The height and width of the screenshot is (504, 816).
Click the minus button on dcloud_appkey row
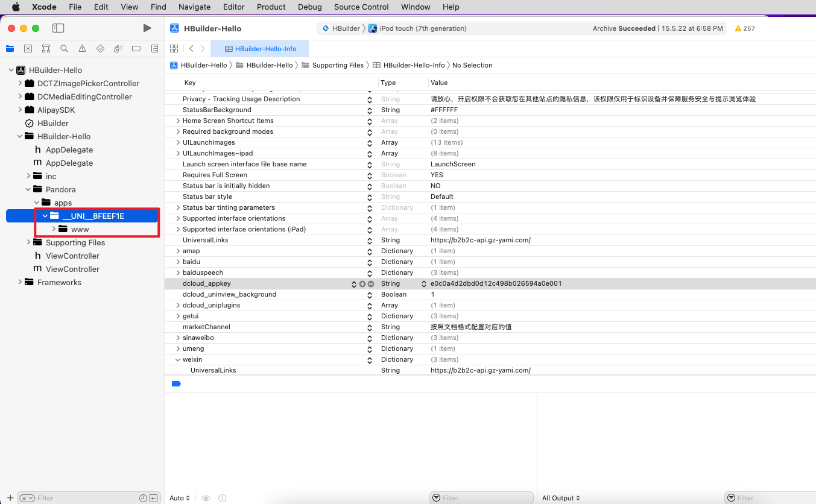371,284
